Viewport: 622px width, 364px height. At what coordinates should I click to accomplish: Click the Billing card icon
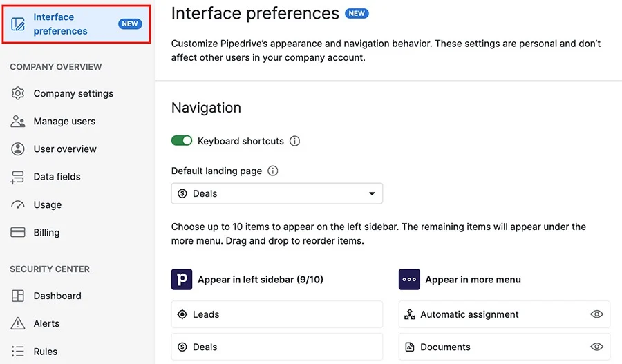(x=18, y=232)
